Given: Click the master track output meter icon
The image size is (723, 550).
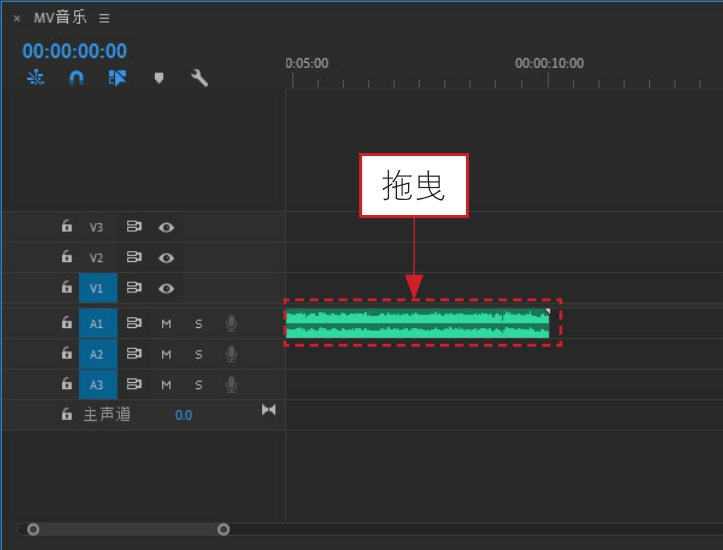Looking at the screenshot, I should 268,409.
